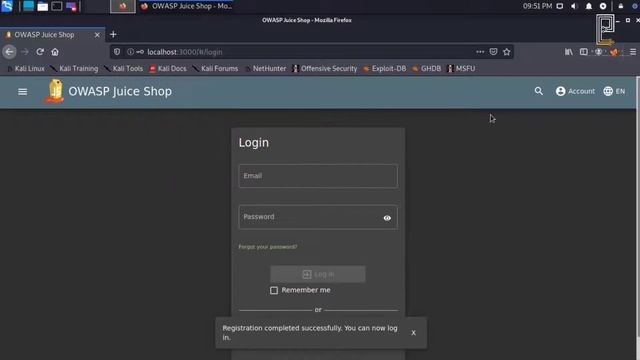Switch to the OWASP Juice Shop taskbar window

pos(186,6)
